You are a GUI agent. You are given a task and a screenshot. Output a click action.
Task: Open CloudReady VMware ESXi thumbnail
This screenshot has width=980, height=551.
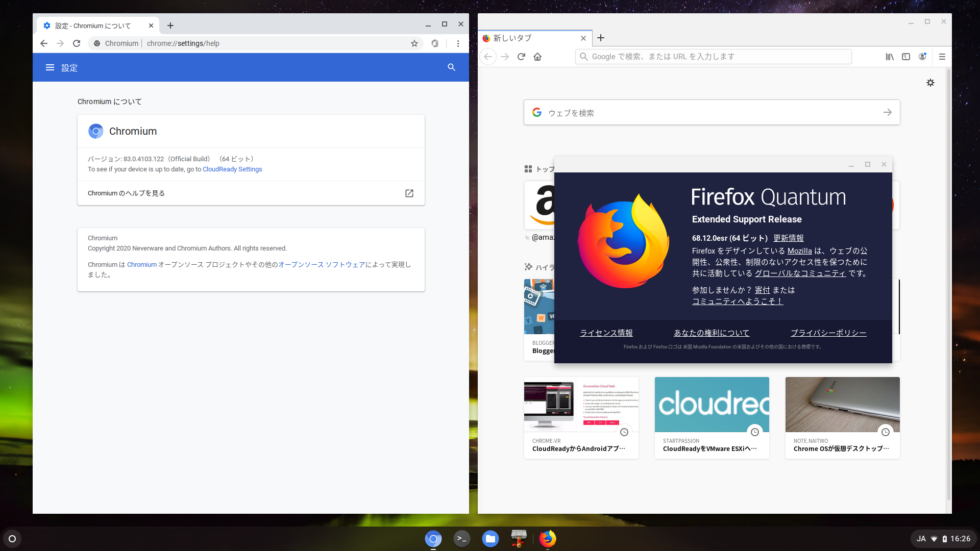pyautogui.click(x=712, y=405)
